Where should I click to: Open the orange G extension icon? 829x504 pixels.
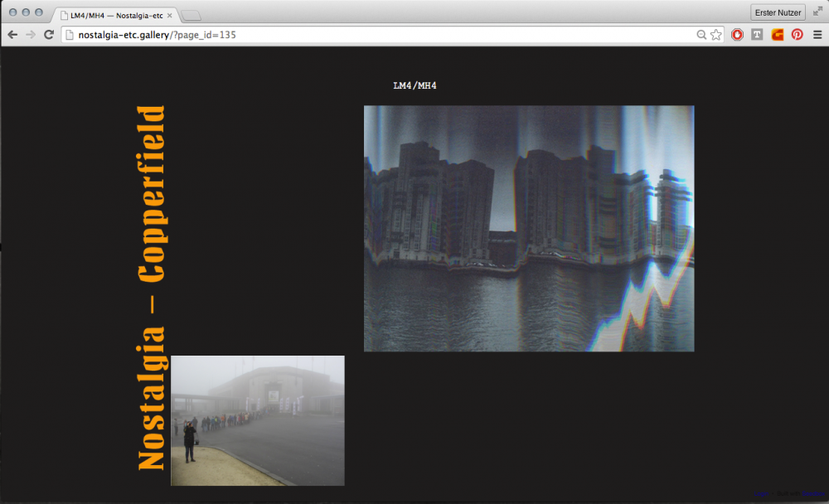click(x=777, y=35)
